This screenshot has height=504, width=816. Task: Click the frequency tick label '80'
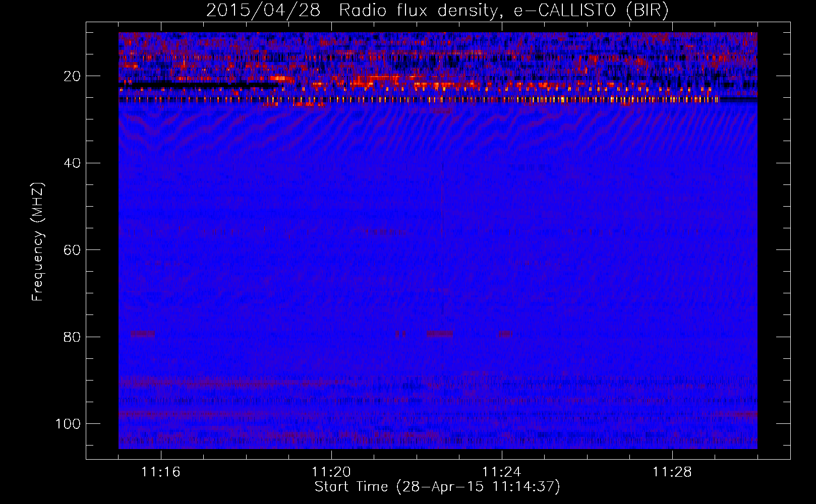tap(72, 337)
